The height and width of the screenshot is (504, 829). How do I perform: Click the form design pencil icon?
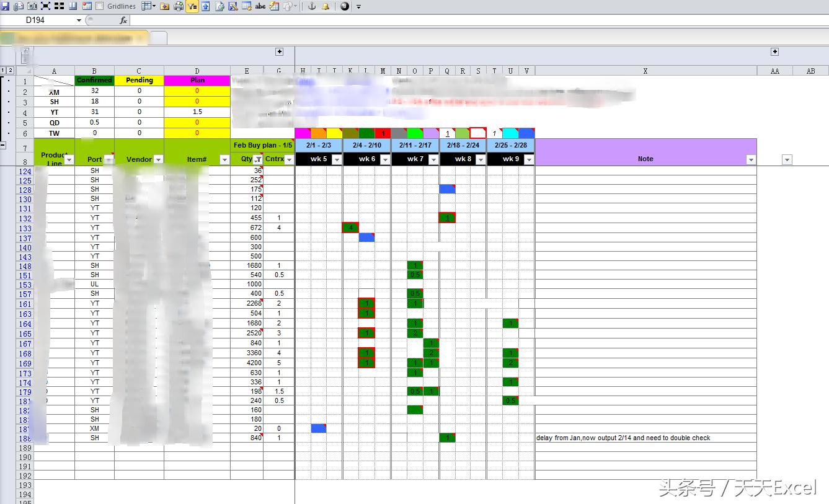tap(233, 6)
